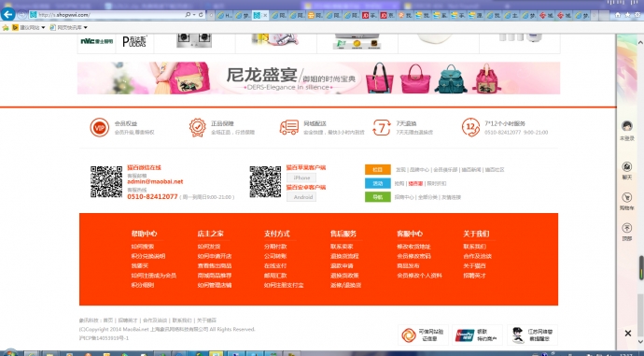This screenshot has width=644, height=356.
Task: Expand the 建议网站 favorites dropdown
Action: point(43,27)
